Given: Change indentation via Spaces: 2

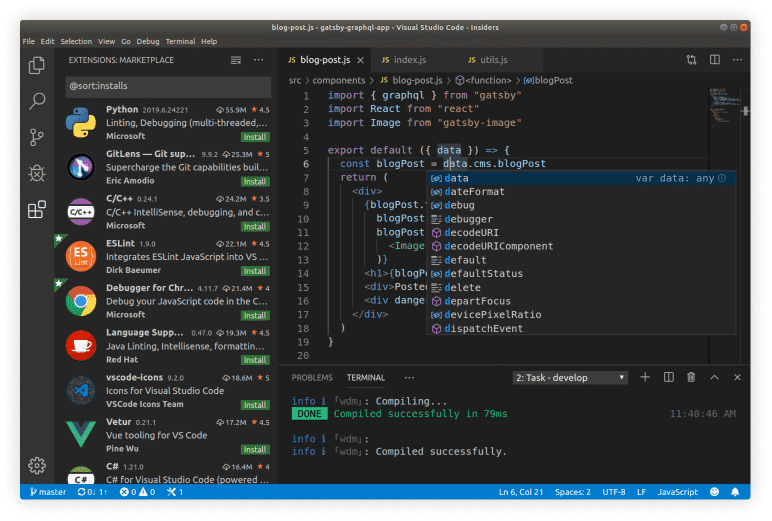Looking at the screenshot, I should coord(573,492).
